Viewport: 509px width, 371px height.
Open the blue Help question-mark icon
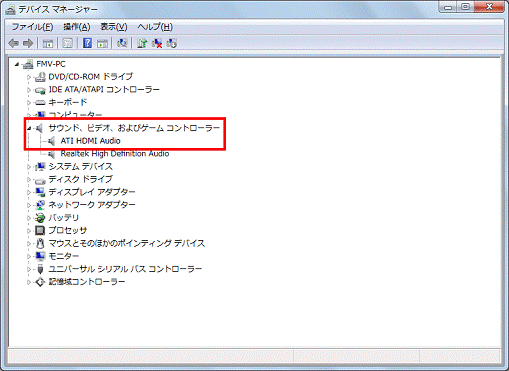(87, 43)
